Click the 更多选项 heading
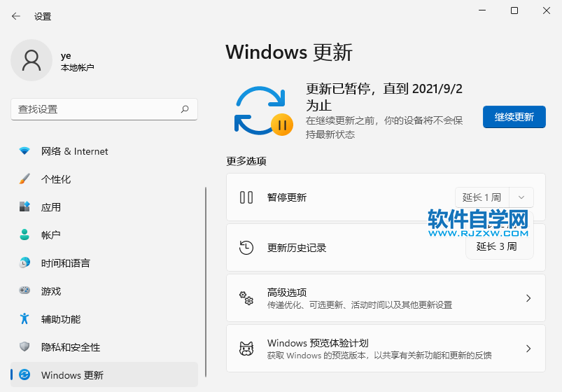This screenshot has width=562, height=392. pos(246,162)
